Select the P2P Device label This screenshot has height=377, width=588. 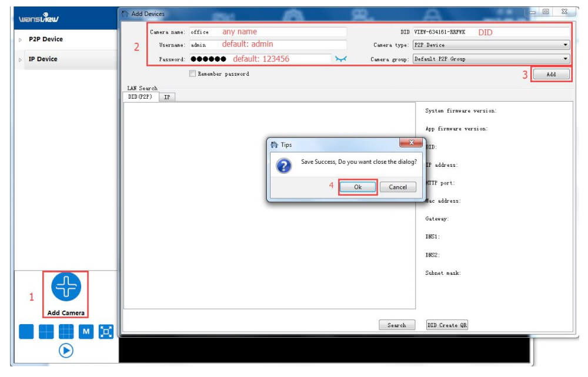pos(46,39)
